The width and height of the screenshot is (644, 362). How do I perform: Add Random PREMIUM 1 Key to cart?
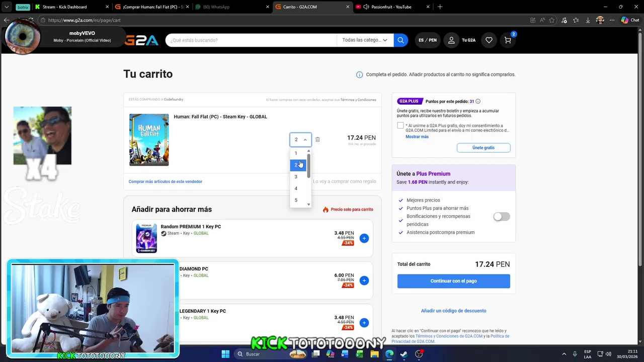pos(364,238)
